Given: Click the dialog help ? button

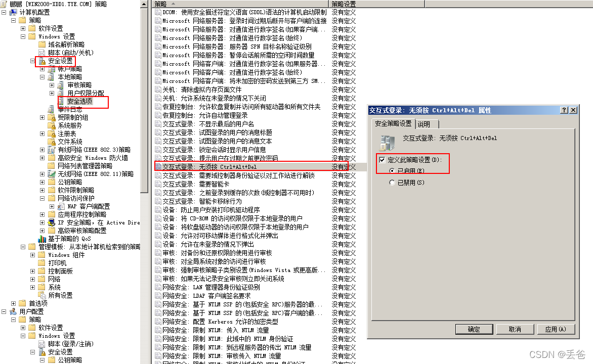Looking at the screenshot, I should click(x=564, y=110).
